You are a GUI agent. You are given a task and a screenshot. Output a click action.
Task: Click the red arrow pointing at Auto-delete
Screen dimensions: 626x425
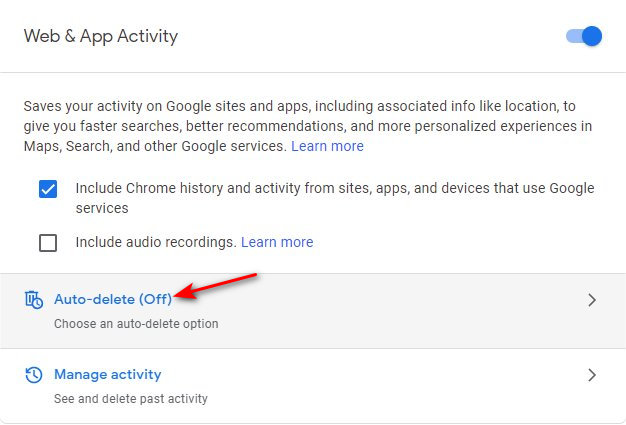pos(218,286)
